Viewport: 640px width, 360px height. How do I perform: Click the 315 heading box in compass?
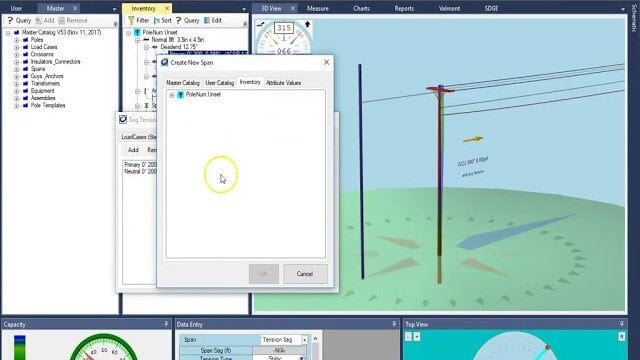click(283, 28)
